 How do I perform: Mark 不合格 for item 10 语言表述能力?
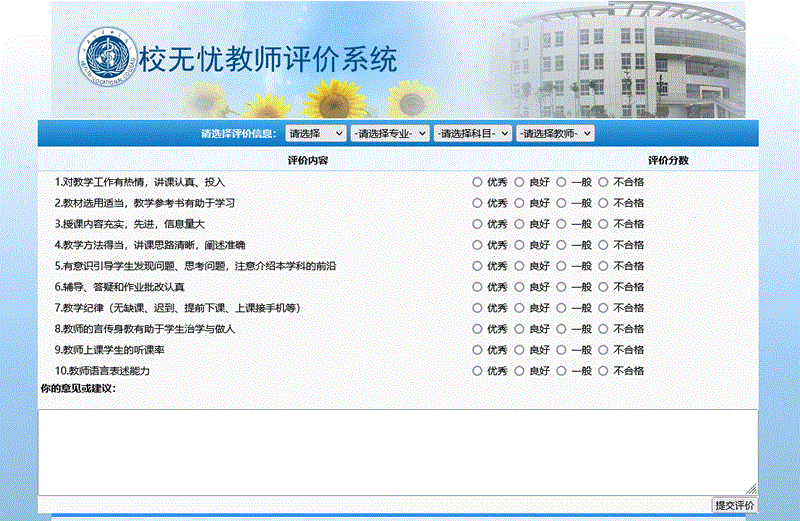click(603, 371)
